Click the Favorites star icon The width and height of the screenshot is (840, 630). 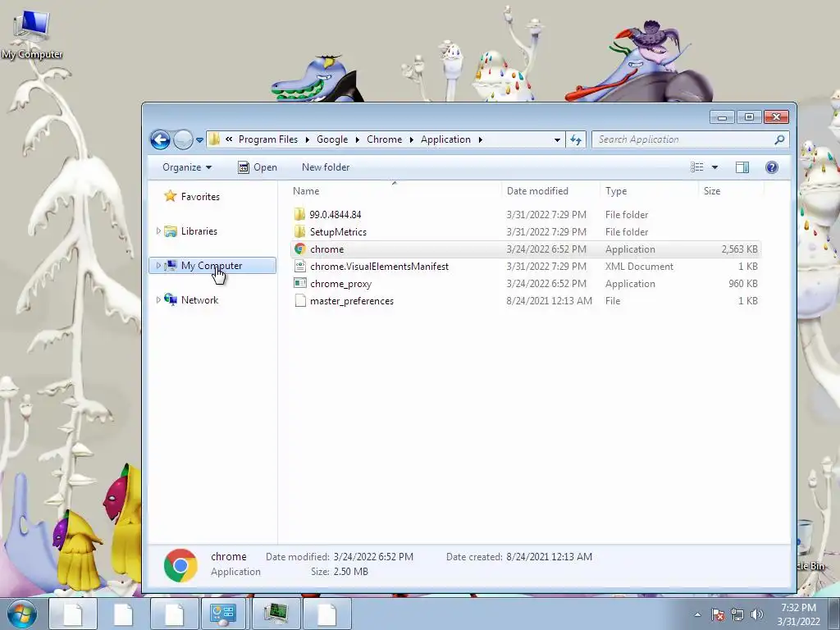171,196
